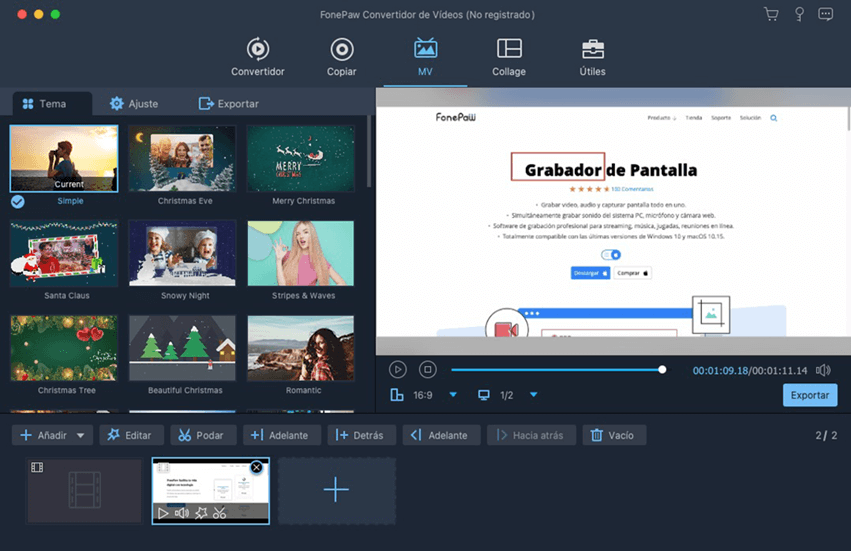Pick the Merry Christmas theme
Viewport: 851px width, 551px height.
301,159
